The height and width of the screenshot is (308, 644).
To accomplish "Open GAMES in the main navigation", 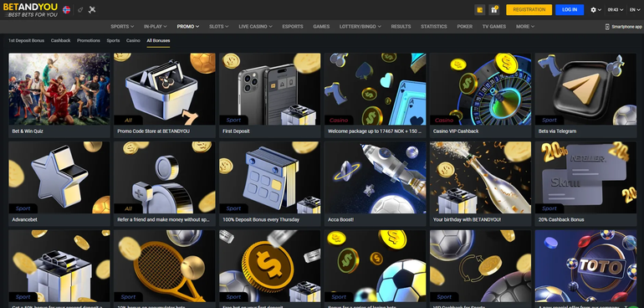I will click(321, 26).
